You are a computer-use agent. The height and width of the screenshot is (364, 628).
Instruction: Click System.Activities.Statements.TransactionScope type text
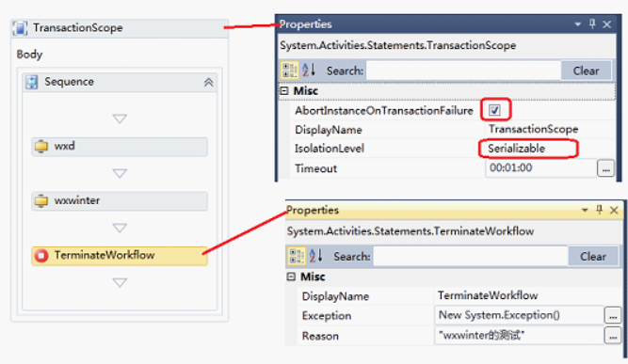tap(397, 45)
